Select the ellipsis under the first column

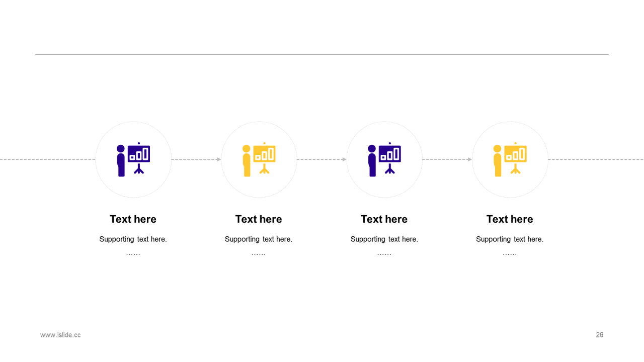point(133,254)
